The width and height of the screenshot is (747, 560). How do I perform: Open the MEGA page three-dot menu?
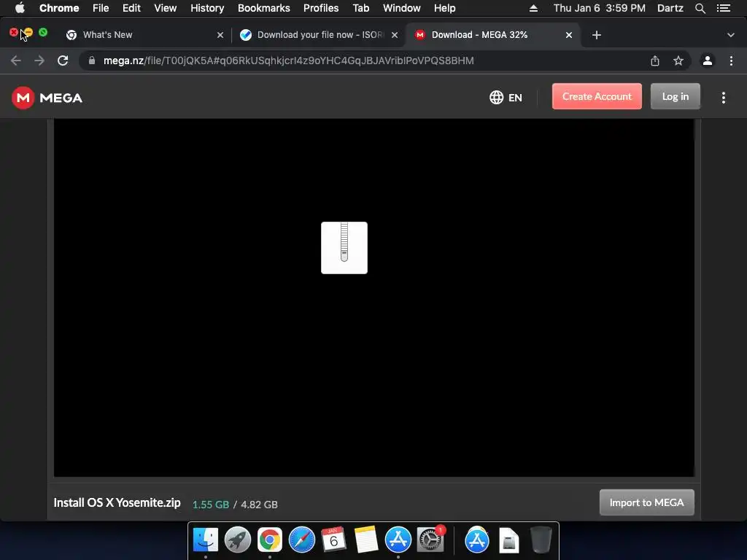tap(723, 98)
